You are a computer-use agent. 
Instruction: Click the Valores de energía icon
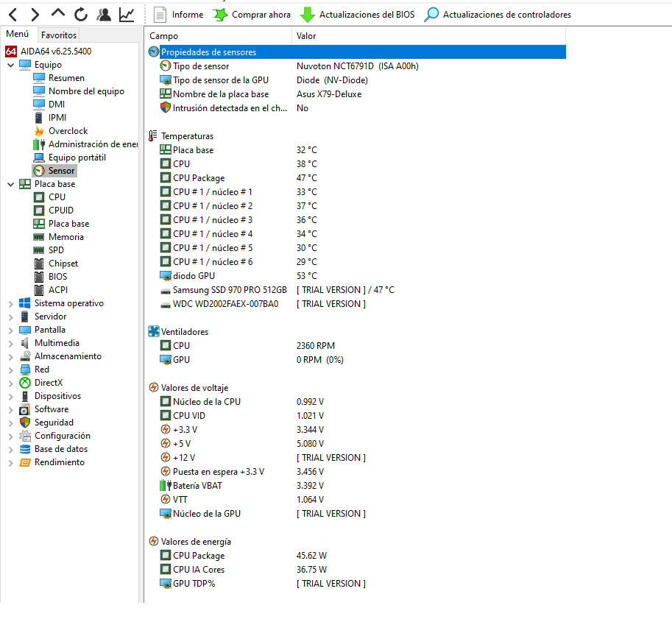tap(153, 542)
